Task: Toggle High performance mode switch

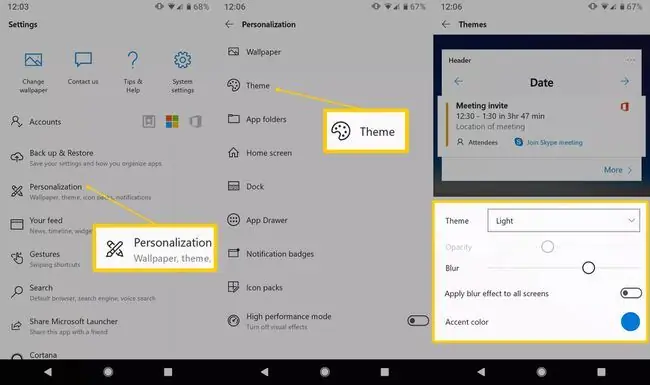Action: click(418, 320)
